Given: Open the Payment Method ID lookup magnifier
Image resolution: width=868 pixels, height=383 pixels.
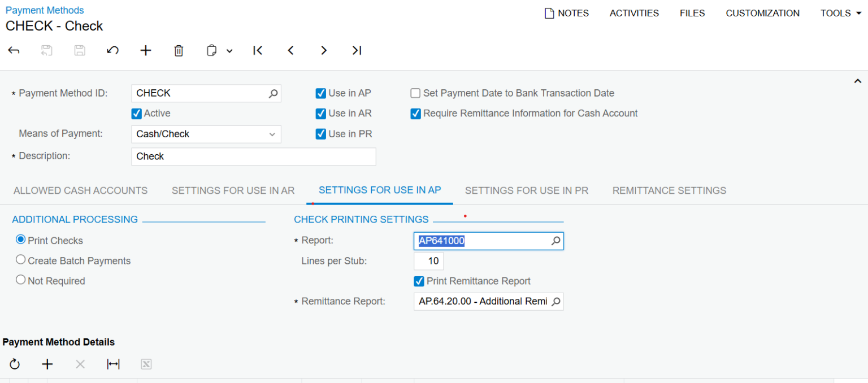Looking at the screenshot, I should 273,93.
